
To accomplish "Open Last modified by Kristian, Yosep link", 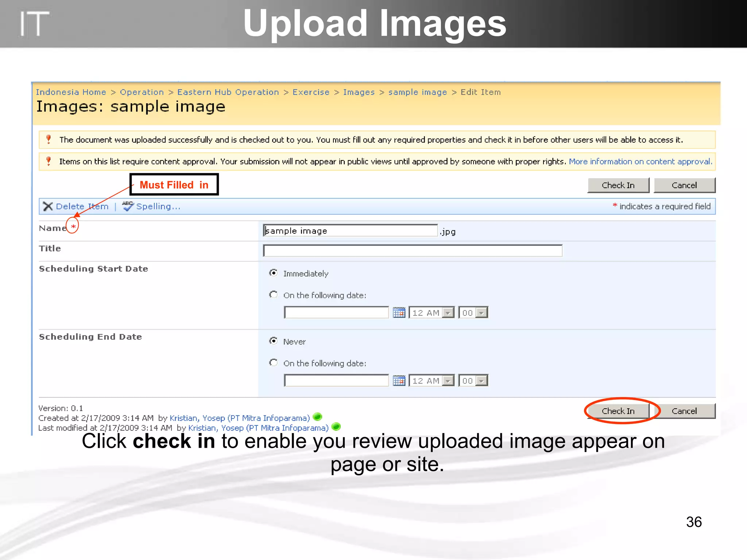I will coord(258,428).
